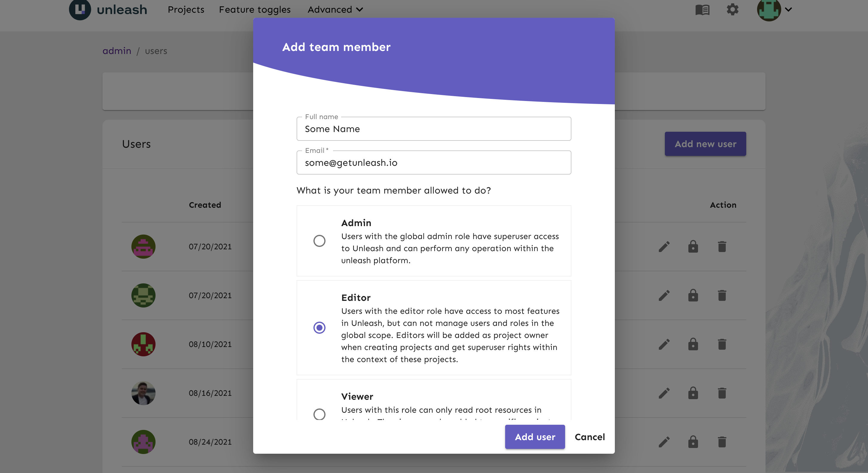Click the Add user button

pos(535,437)
